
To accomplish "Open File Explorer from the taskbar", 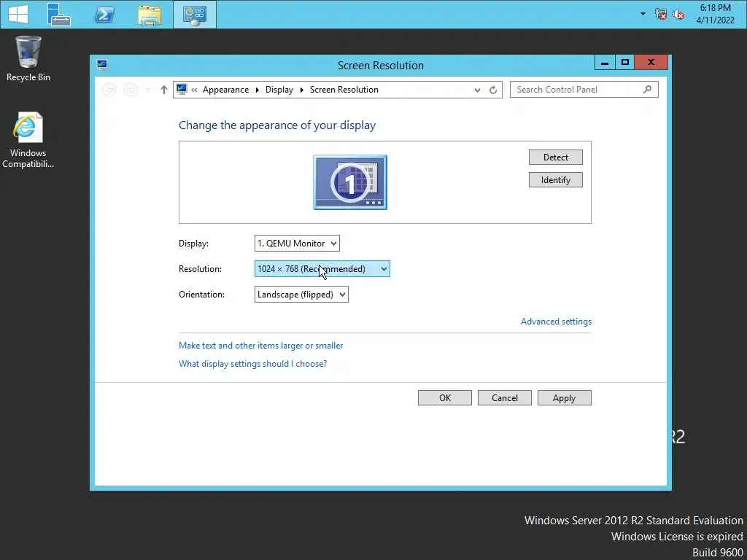I will point(150,15).
